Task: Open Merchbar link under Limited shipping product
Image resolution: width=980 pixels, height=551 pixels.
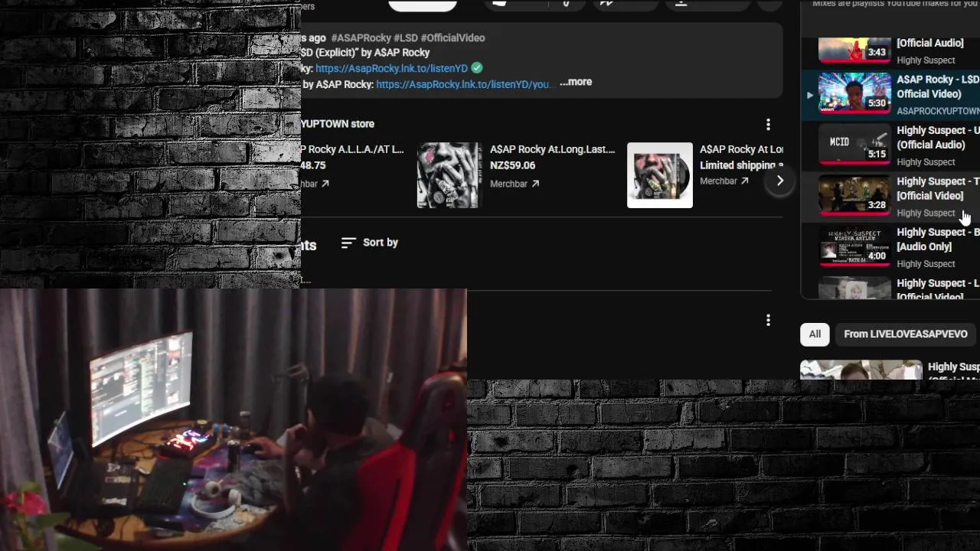Action: pos(724,181)
